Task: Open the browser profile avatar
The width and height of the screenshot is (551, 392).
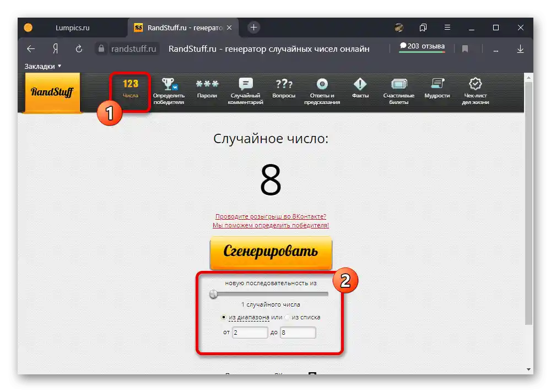Action: [x=399, y=28]
